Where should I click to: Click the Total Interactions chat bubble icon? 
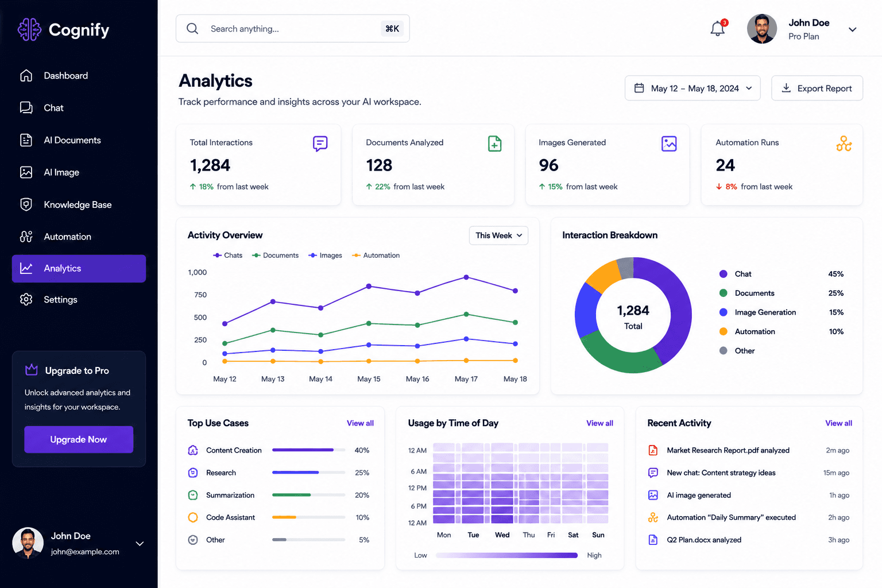(x=320, y=144)
